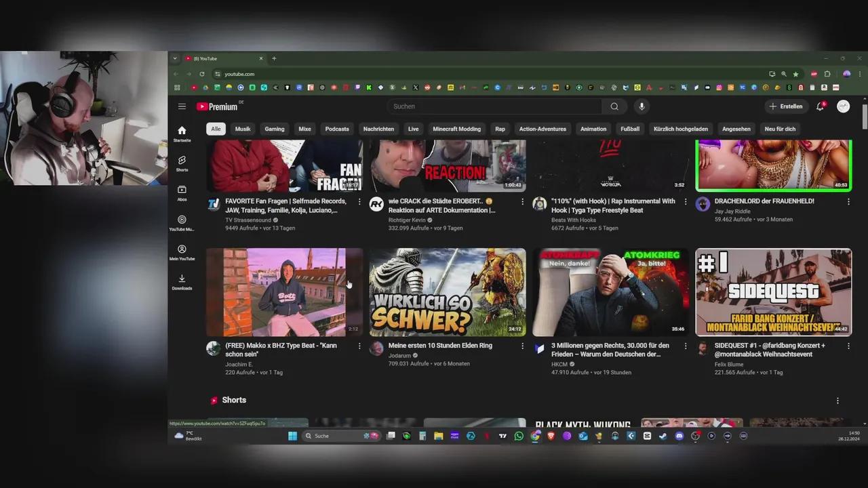The width and height of the screenshot is (868, 488).
Task: Select the Podcasts category chip
Action: click(336, 129)
